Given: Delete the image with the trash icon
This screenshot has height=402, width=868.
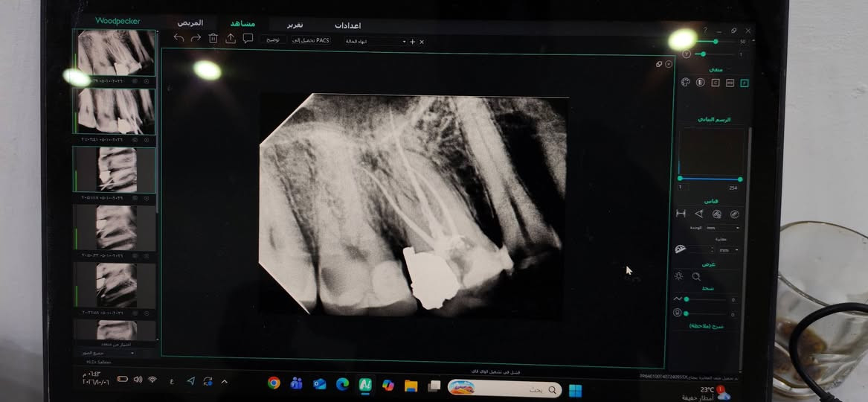Looking at the screenshot, I should tap(213, 38).
